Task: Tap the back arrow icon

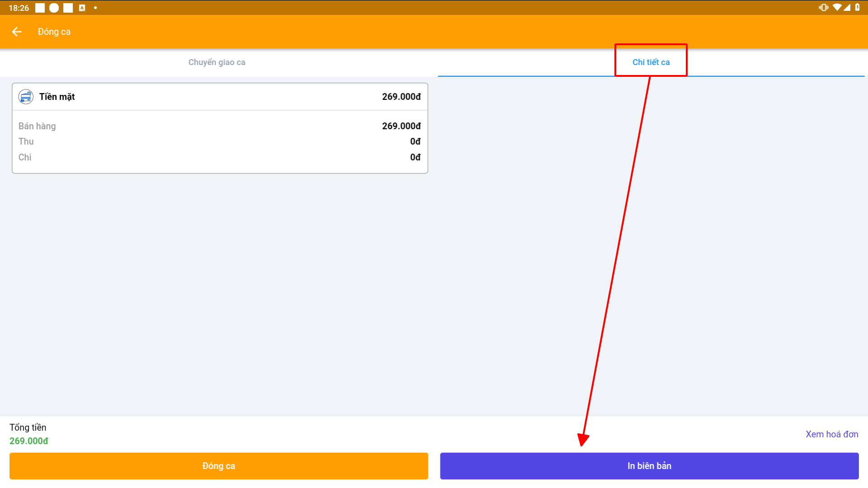Action: coord(17,32)
